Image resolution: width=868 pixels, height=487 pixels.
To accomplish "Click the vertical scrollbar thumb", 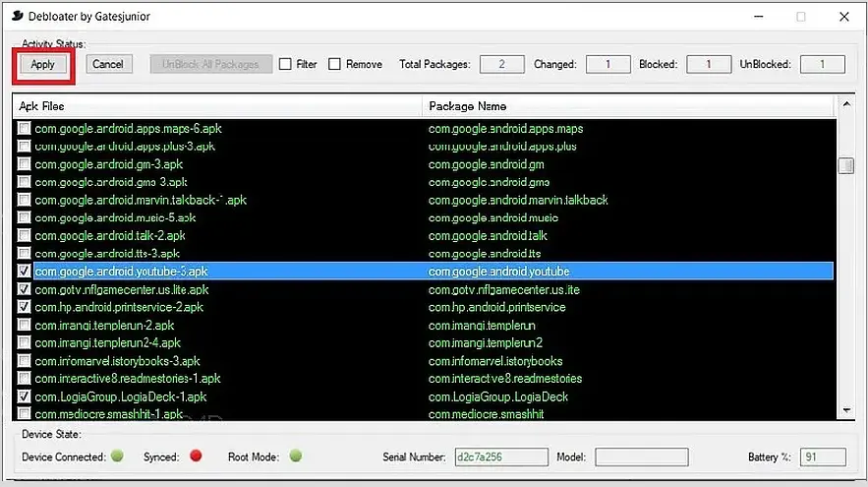I will tap(846, 165).
